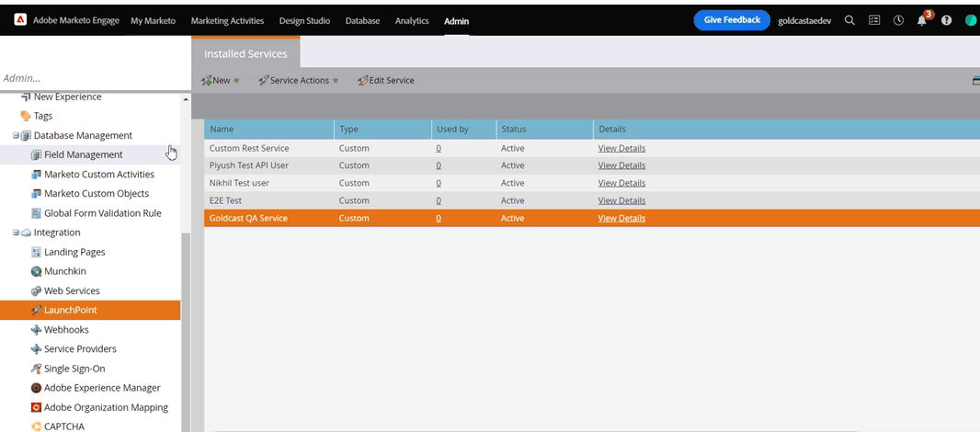980x432 pixels.
Task: Sort by Name column header
Action: 269,130
